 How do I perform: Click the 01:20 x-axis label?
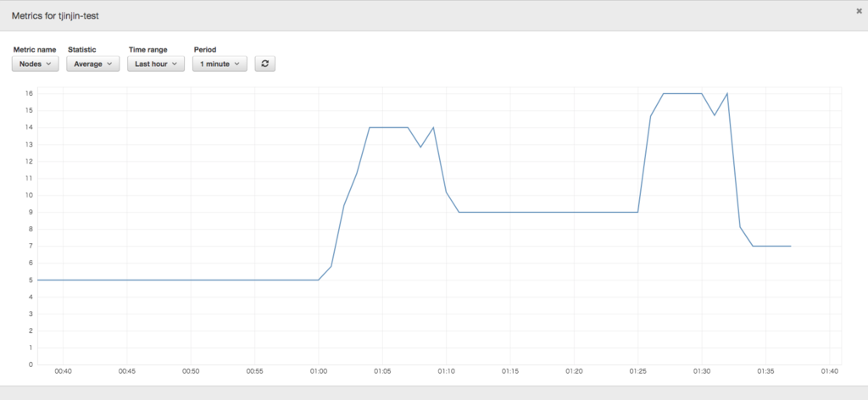pyautogui.click(x=574, y=372)
